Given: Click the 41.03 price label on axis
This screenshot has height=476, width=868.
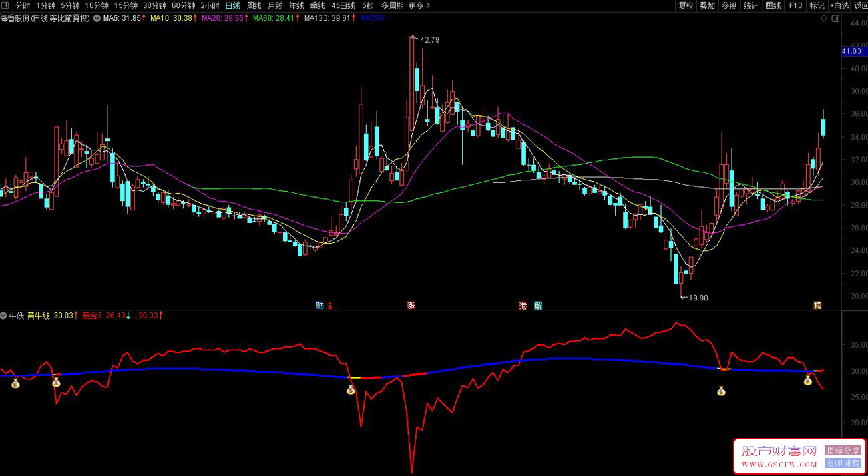Looking at the screenshot, I should click(852, 51).
